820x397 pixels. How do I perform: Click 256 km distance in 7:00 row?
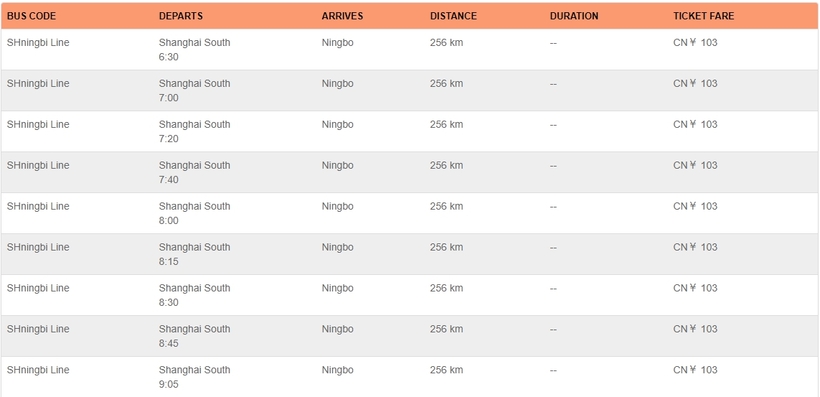(446, 84)
